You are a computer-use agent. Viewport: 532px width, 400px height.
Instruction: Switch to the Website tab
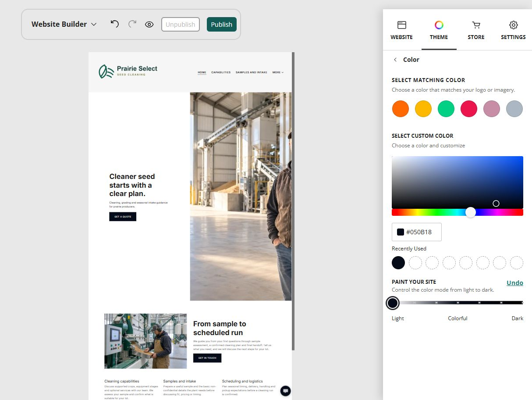click(401, 30)
